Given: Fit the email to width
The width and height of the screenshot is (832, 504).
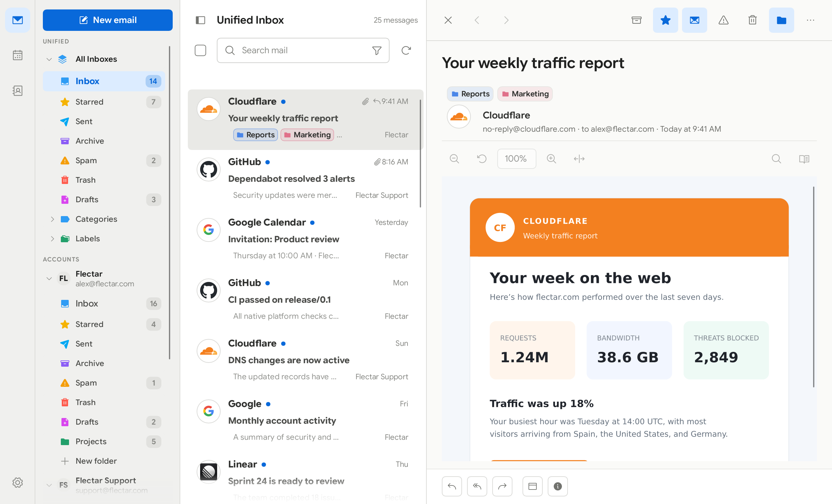Looking at the screenshot, I should 579,159.
